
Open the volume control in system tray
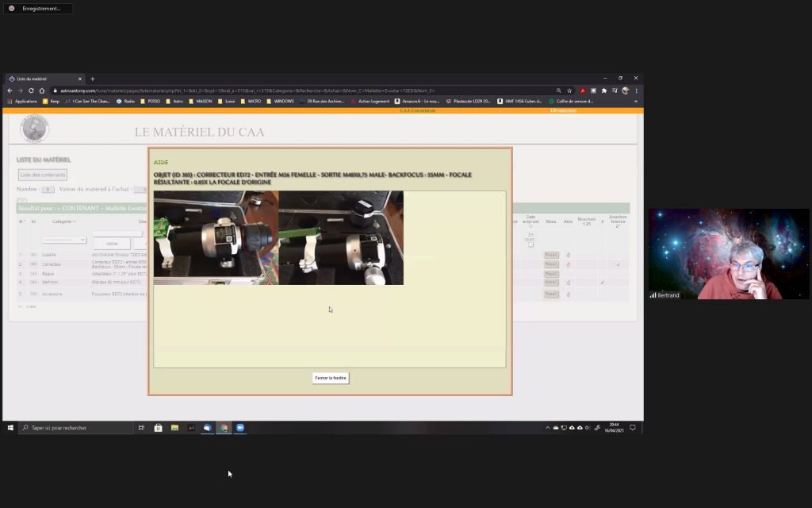tap(588, 428)
